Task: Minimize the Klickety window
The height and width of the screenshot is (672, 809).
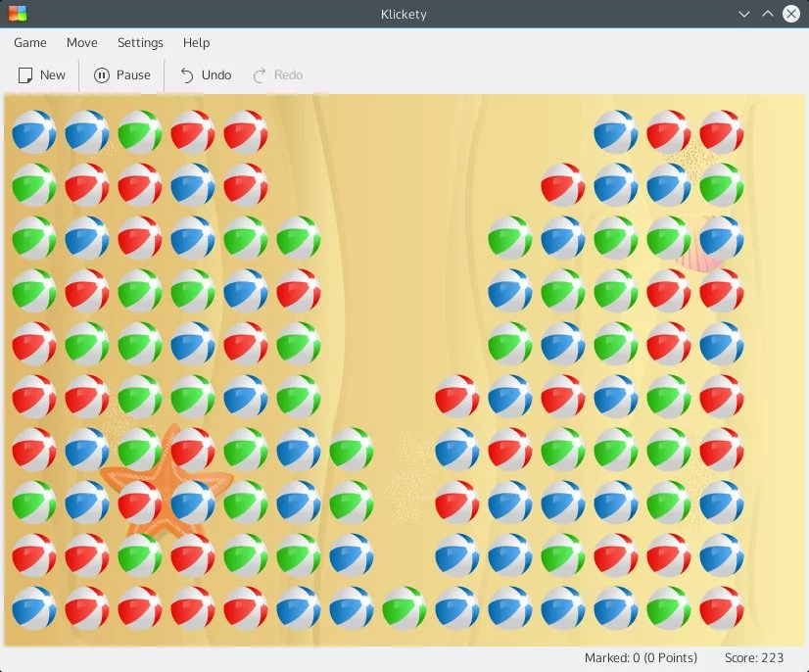Action: 744,14
